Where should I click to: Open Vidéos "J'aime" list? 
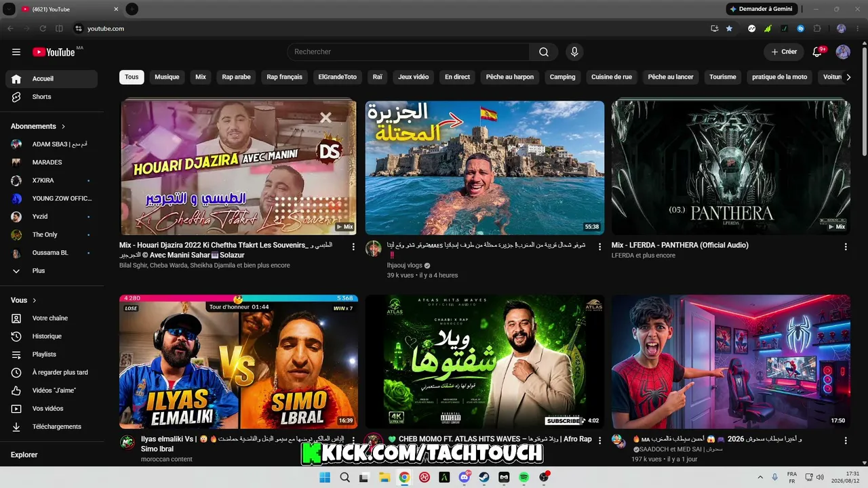pos(52,390)
